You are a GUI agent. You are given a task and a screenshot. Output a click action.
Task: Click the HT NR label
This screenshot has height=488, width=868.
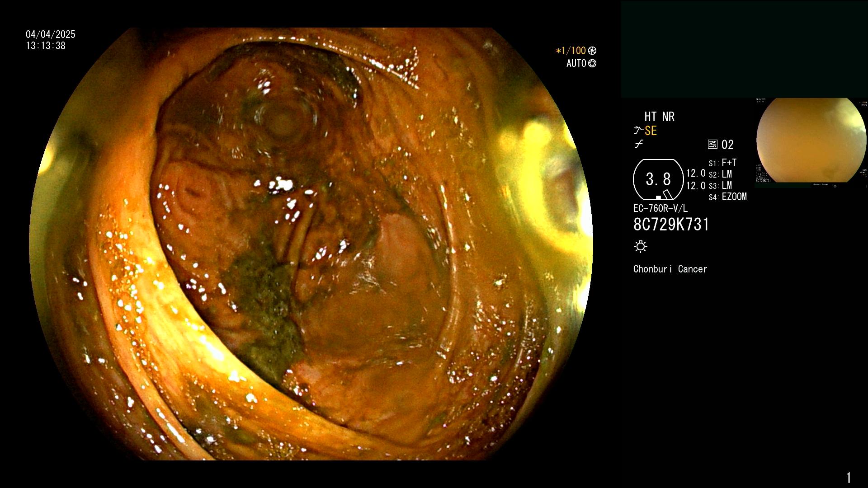coord(659,117)
